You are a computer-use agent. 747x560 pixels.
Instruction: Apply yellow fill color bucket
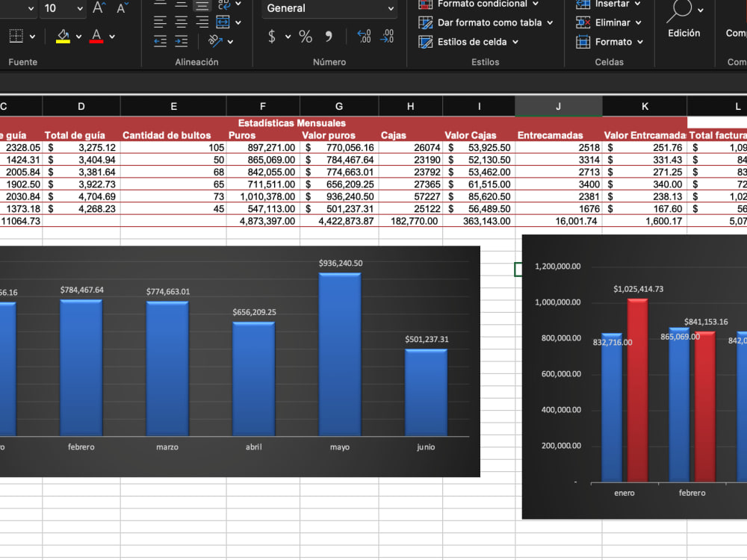point(63,36)
